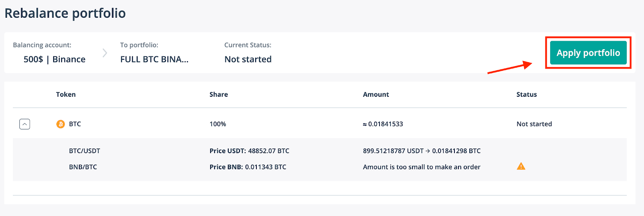
Task: Click the Token column header
Action: pyautogui.click(x=66, y=94)
